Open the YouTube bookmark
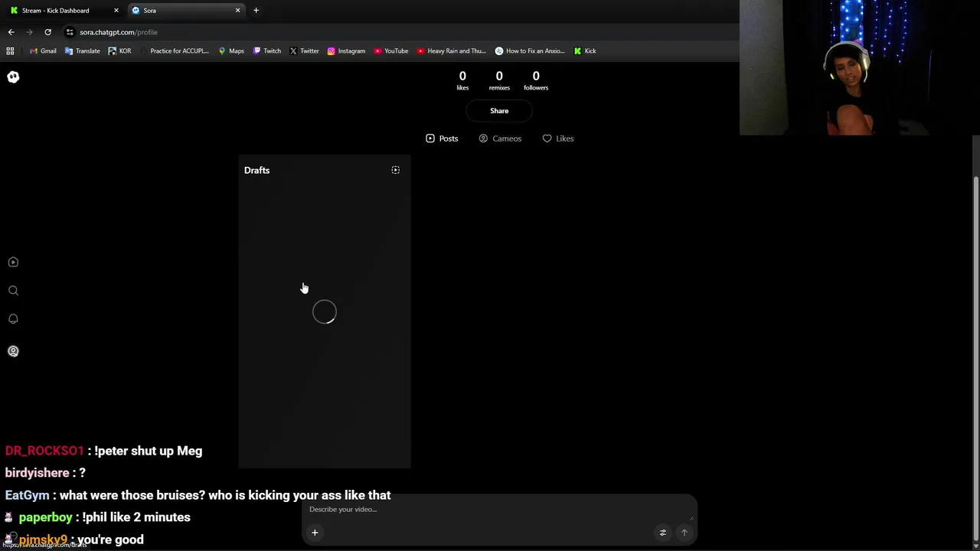 coord(391,51)
